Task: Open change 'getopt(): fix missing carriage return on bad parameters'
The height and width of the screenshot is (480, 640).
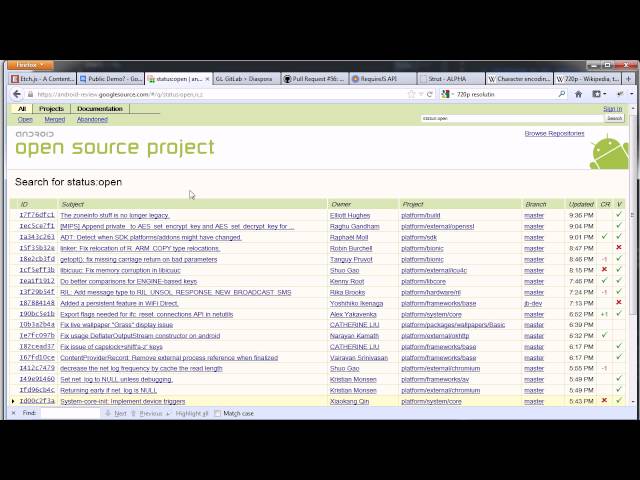Action: 138,259
